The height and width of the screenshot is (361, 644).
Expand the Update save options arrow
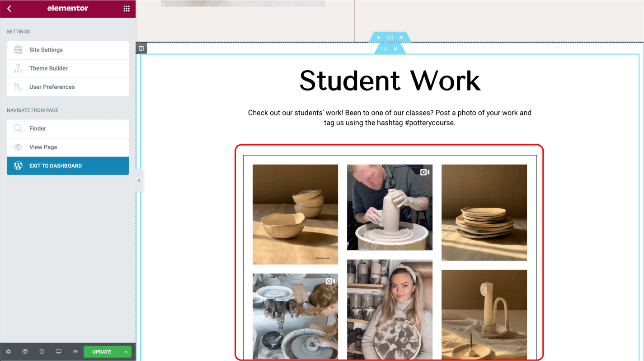pos(126,351)
